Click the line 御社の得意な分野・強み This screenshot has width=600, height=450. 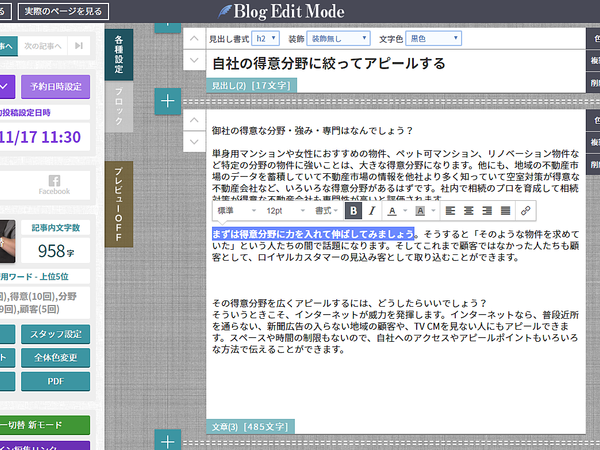[x=312, y=131]
